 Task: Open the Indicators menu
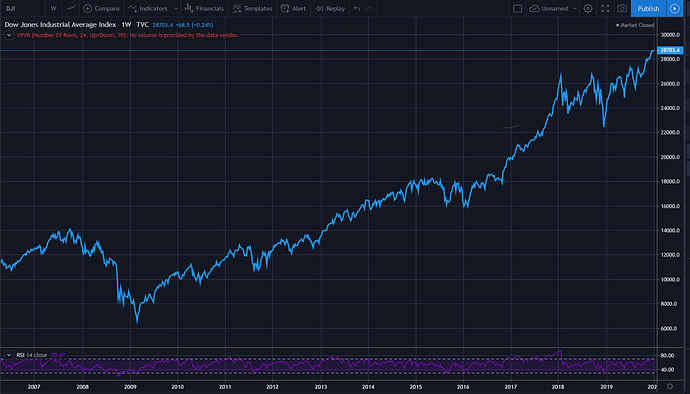pyautogui.click(x=147, y=8)
